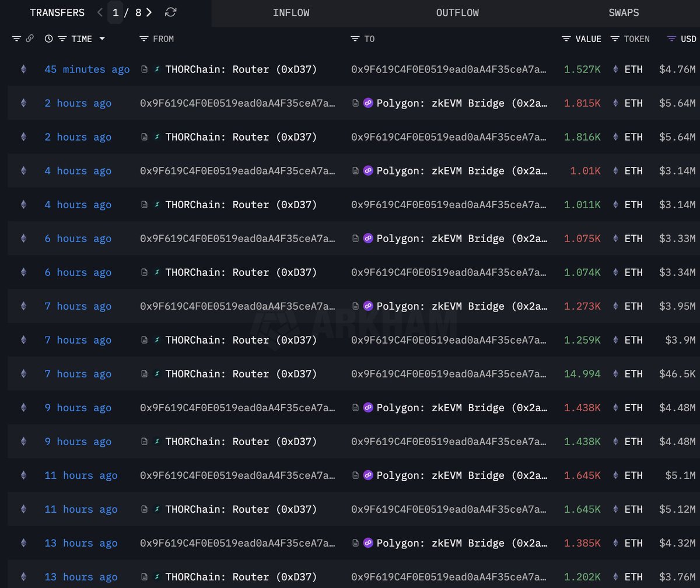Viewport: 700px width, 588px height.
Task: Click the Ethereum diamond icon on the top row
Action: click(x=23, y=69)
